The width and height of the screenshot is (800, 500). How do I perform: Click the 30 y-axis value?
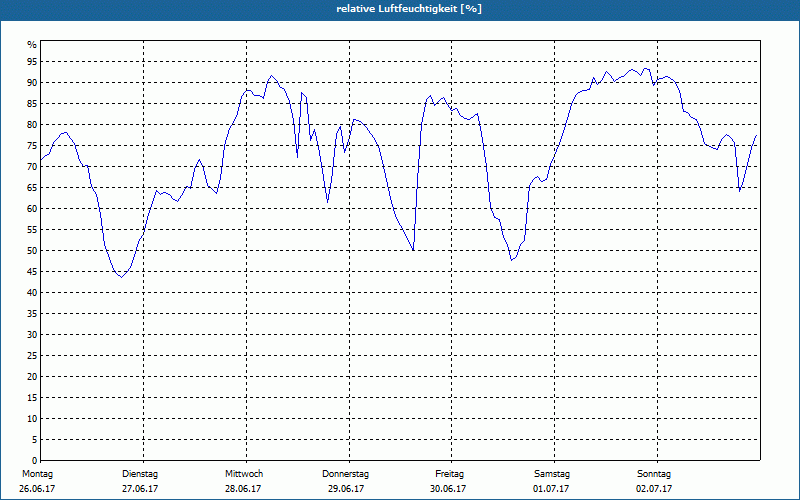[32, 335]
